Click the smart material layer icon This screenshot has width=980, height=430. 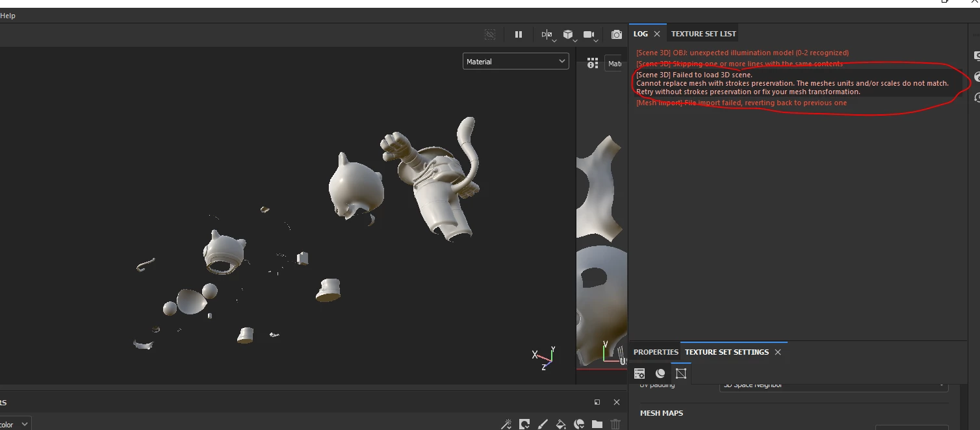[x=579, y=424]
